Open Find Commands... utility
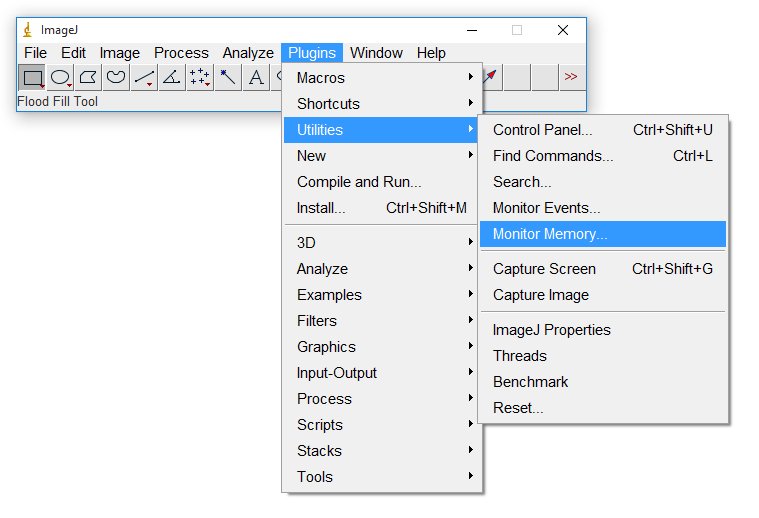759x518 pixels. [603, 156]
